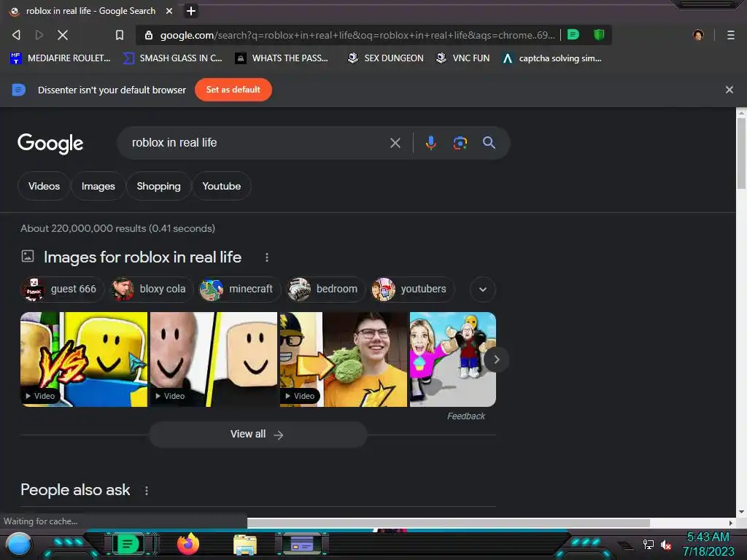The height and width of the screenshot is (560, 747).
Task: Dismiss the default browser notification bar
Action: pos(729,90)
